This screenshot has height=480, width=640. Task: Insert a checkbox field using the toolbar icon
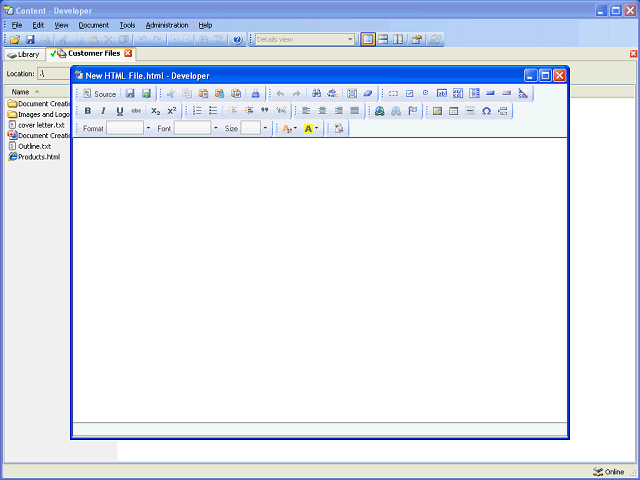coord(409,93)
